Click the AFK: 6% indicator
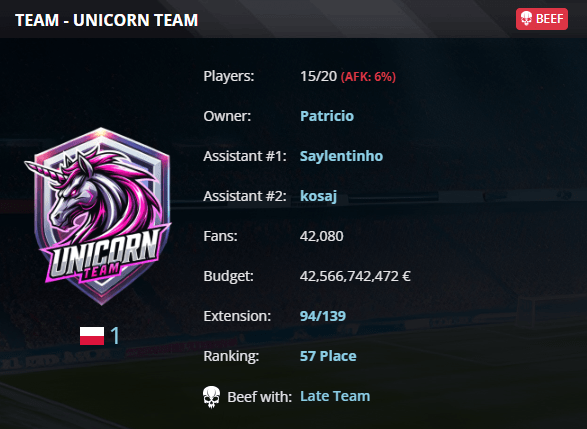This screenshot has width=587, height=429. click(368, 77)
